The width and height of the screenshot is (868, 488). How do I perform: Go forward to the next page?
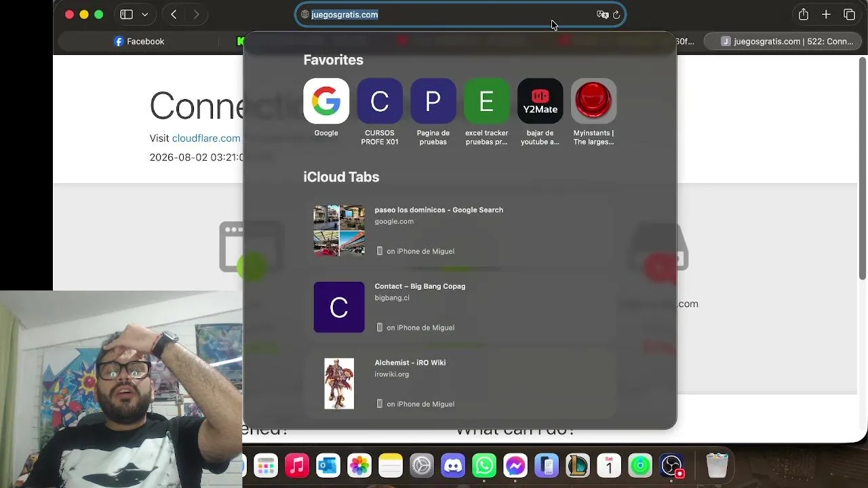196,14
